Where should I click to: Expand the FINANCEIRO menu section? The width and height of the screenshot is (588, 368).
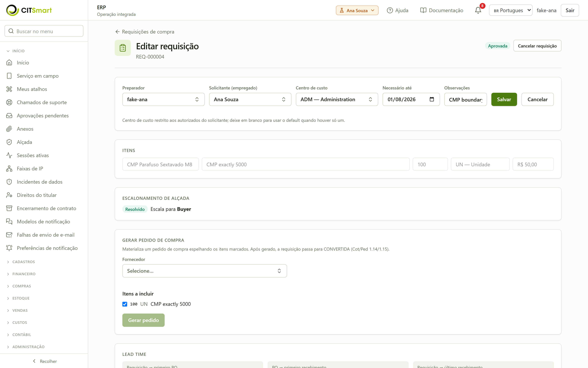(x=21, y=274)
